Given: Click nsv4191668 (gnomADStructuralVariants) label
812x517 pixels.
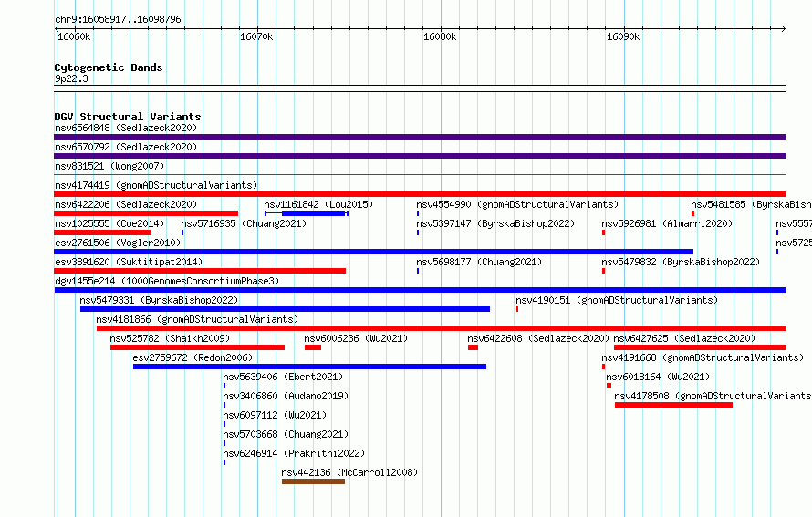Looking at the screenshot, I should tap(703, 357).
